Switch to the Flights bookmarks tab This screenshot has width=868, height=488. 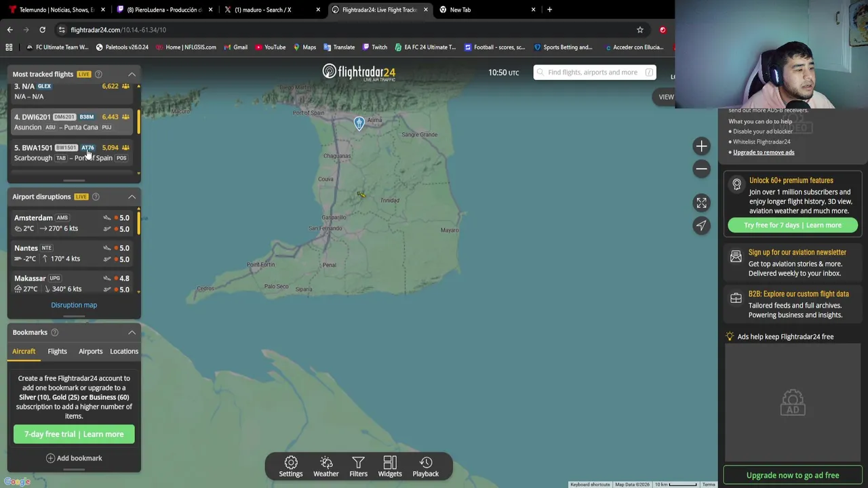57,351
